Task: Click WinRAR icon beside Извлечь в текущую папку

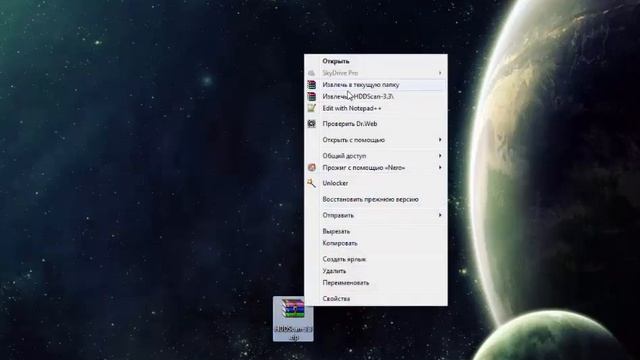Action: click(x=311, y=85)
